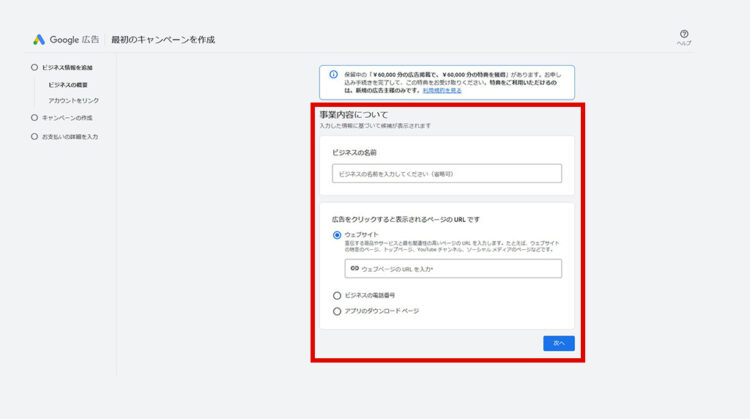Image resolution: width=750 pixels, height=419 pixels.
Task: Focus the ビジネスの名前 input field
Action: coord(446,174)
